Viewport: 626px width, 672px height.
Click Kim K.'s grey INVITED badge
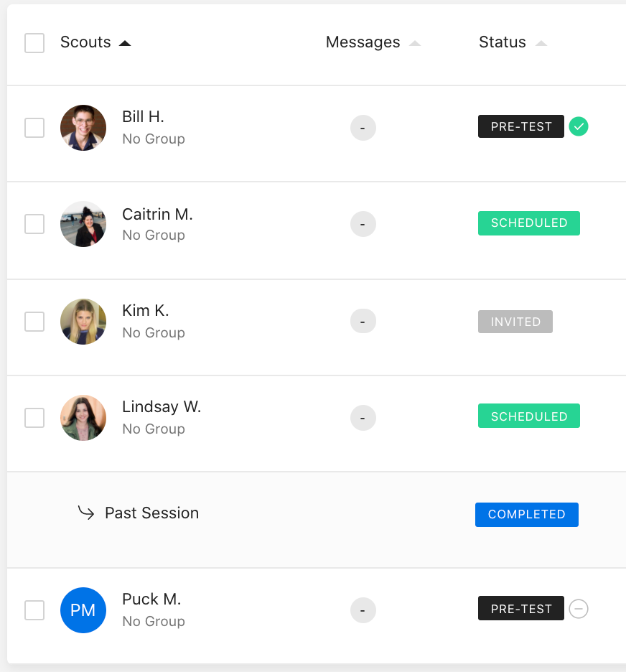tap(515, 322)
